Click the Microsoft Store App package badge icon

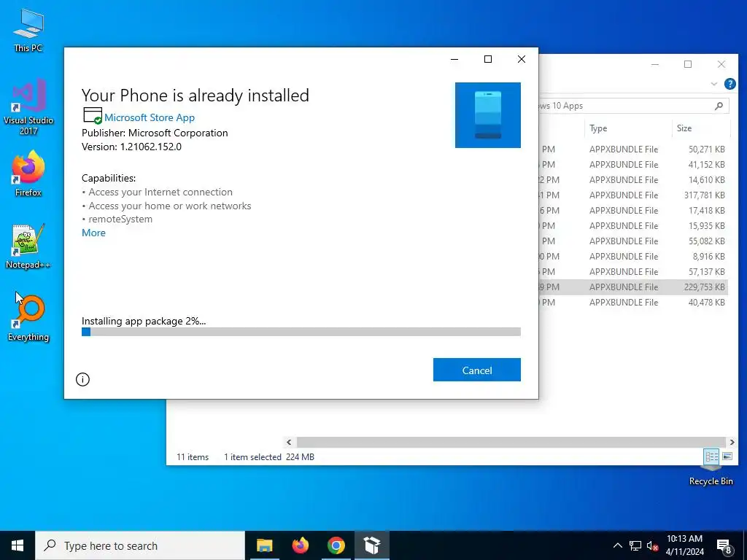click(x=93, y=115)
